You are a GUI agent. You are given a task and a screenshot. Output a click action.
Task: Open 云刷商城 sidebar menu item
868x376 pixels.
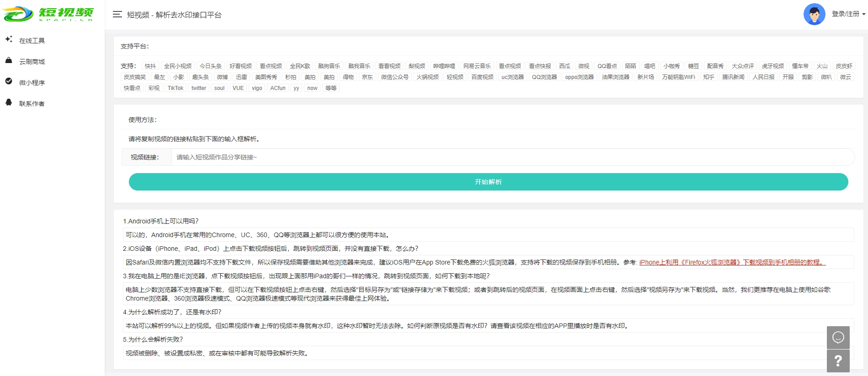pyautogui.click(x=32, y=62)
